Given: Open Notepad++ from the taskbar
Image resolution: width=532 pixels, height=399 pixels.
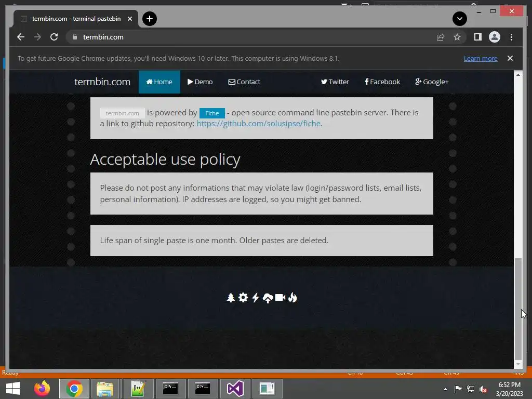Looking at the screenshot, I should (x=138, y=389).
